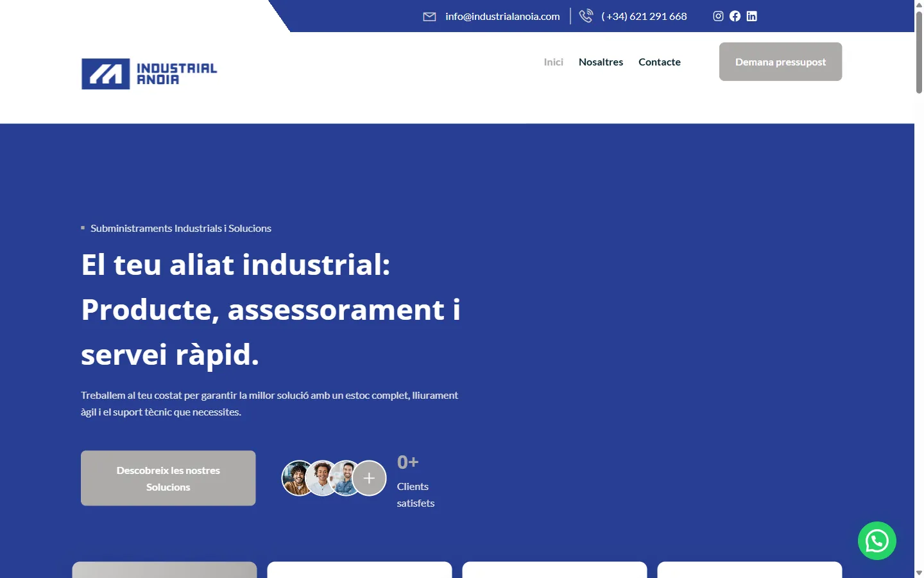Click the (+34) 621 291 668 phone link
The height and width of the screenshot is (578, 924).
click(x=644, y=16)
